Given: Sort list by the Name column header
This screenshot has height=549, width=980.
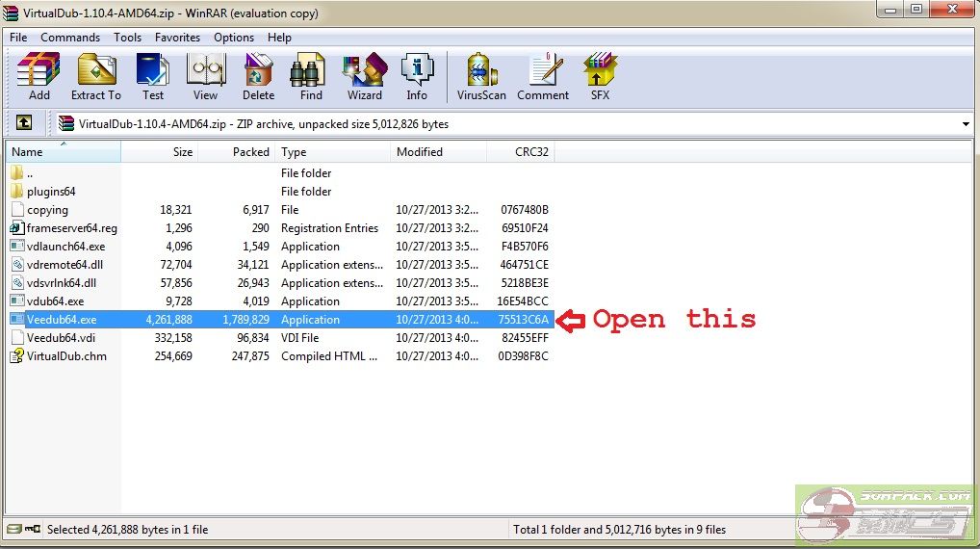Looking at the screenshot, I should pos(64,152).
